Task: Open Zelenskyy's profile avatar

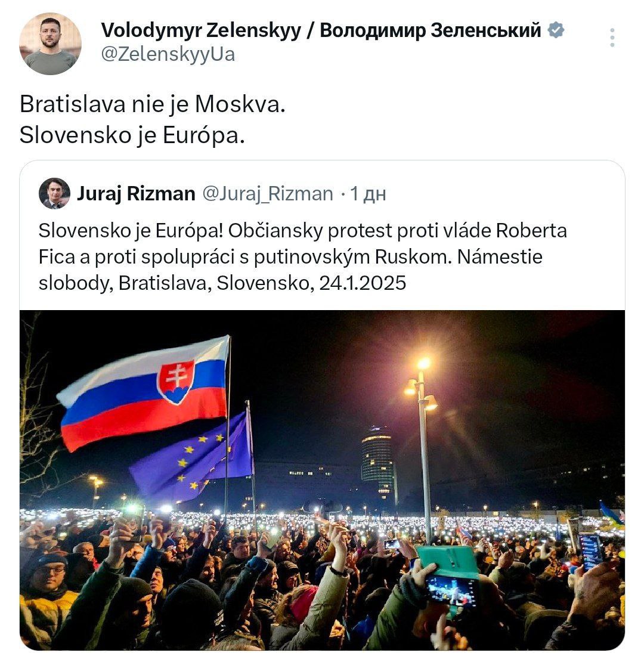Action: click(x=50, y=44)
